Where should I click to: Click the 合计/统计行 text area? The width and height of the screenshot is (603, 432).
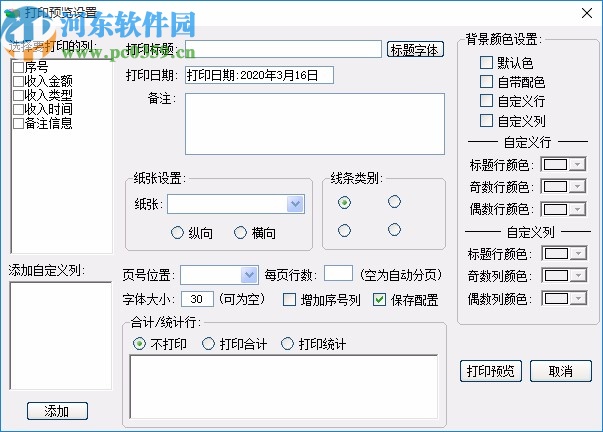pyautogui.click(x=284, y=387)
